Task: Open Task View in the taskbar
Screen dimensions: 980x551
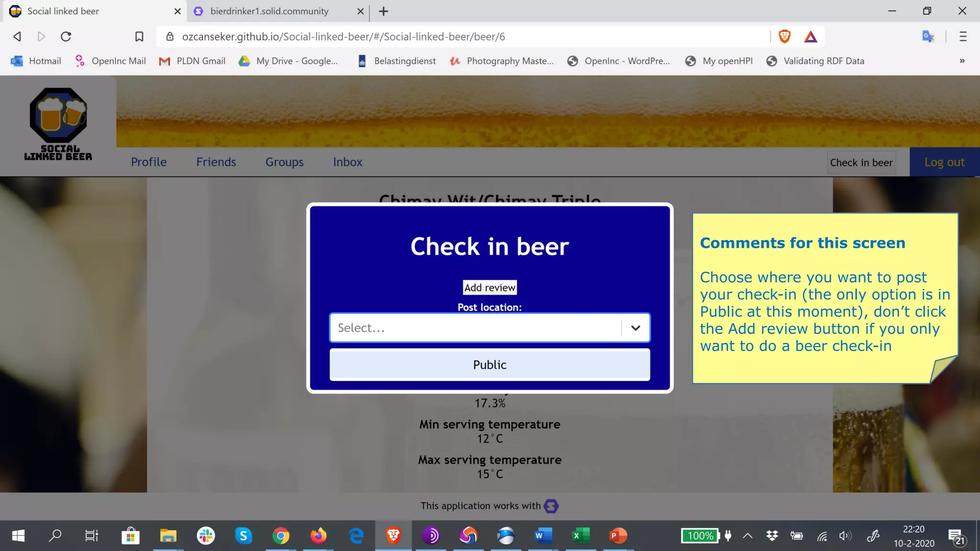Action: coord(91,536)
